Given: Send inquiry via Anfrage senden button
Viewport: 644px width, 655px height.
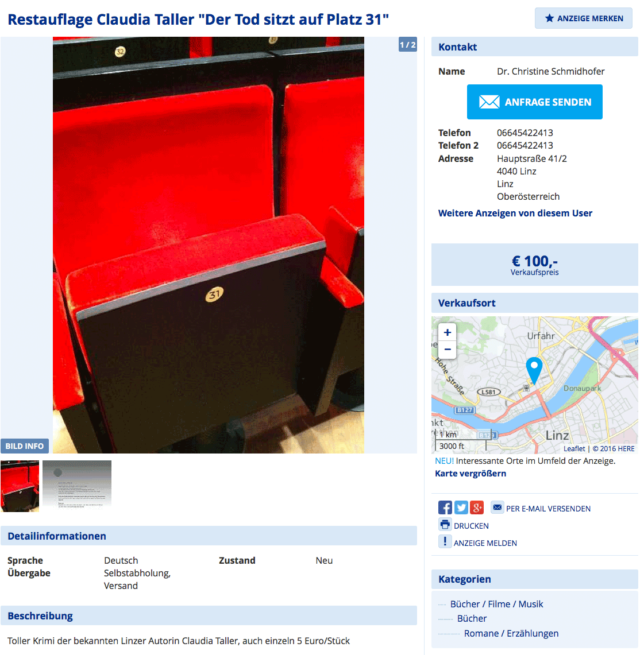Looking at the screenshot, I should tap(534, 102).
